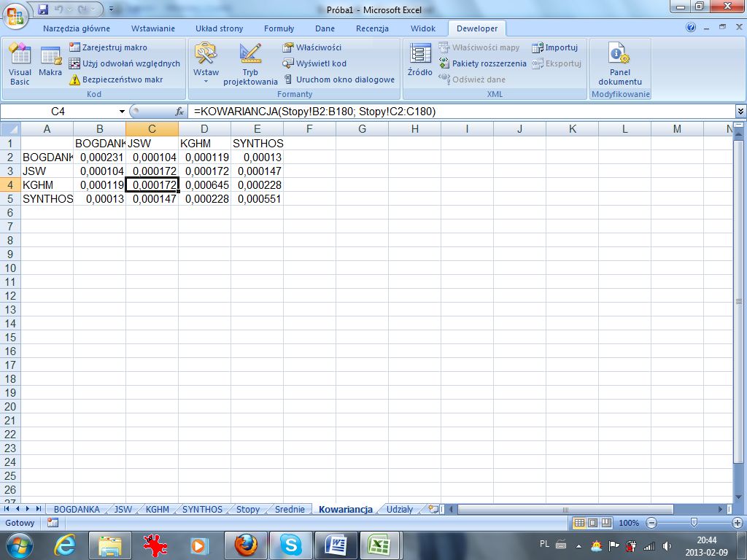Switch to Narzędzia główne tab
747x560 pixels.
pos(76,28)
